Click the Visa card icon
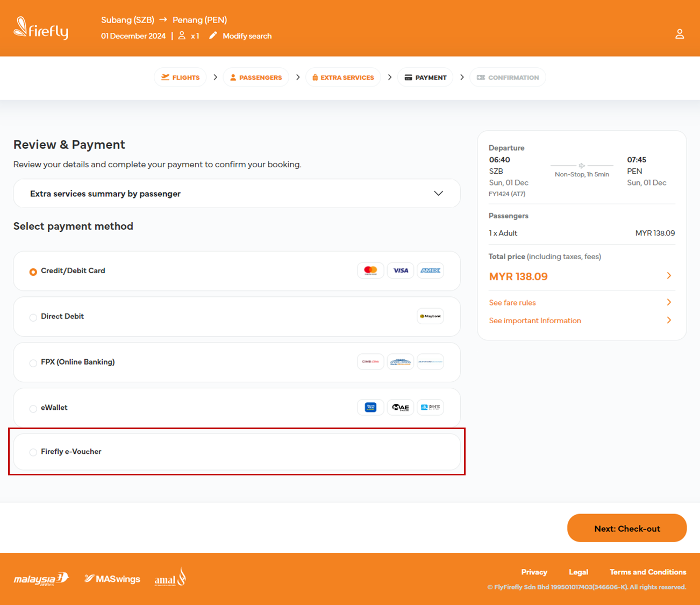This screenshot has height=605, width=700. click(400, 271)
